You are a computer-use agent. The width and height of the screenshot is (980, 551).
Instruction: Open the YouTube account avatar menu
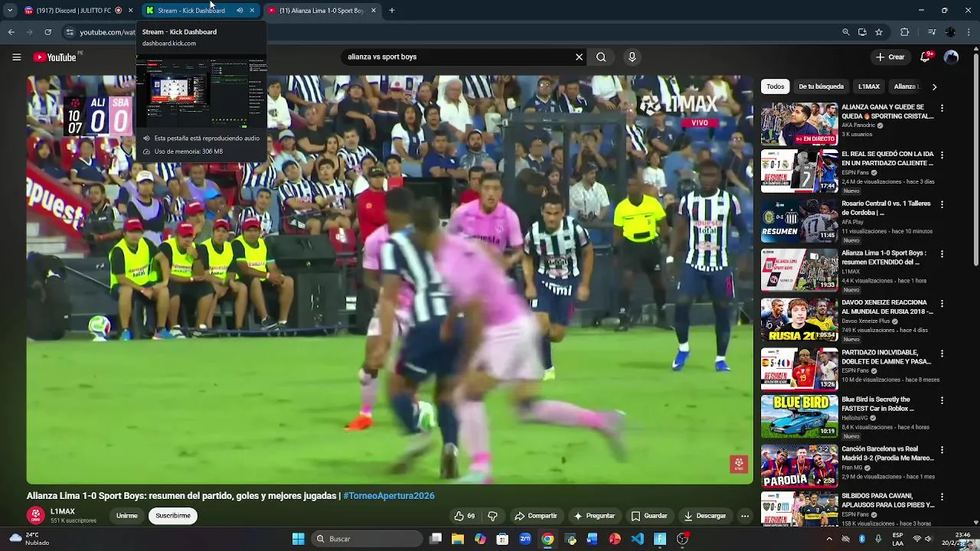(952, 57)
